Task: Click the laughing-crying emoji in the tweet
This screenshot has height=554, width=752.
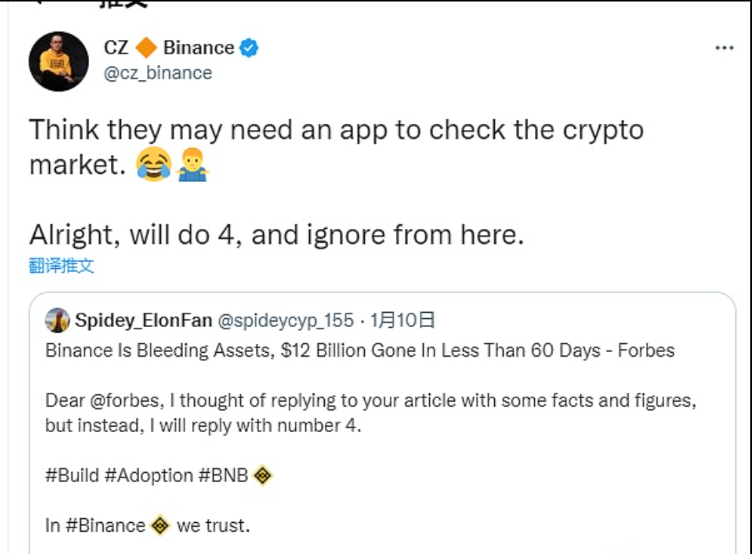Action: tap(153, 167)
